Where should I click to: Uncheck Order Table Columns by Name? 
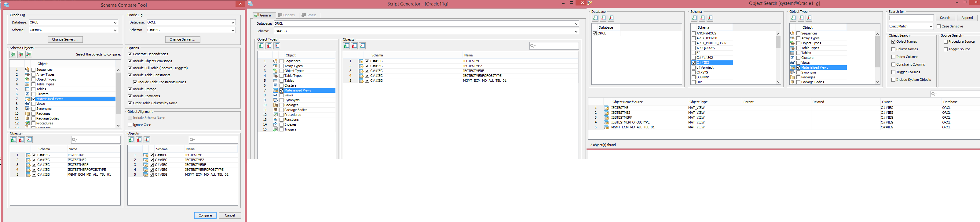pos(130,103)
